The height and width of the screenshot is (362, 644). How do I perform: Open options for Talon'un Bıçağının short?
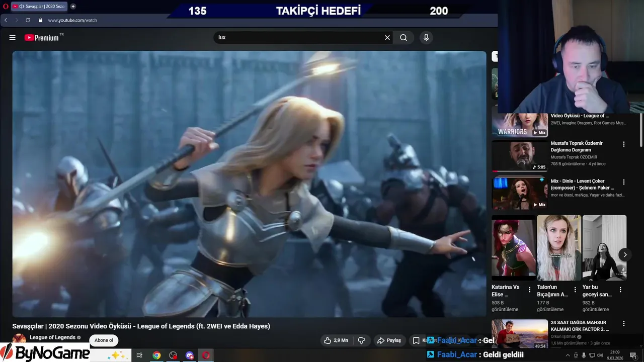[575, 290]
